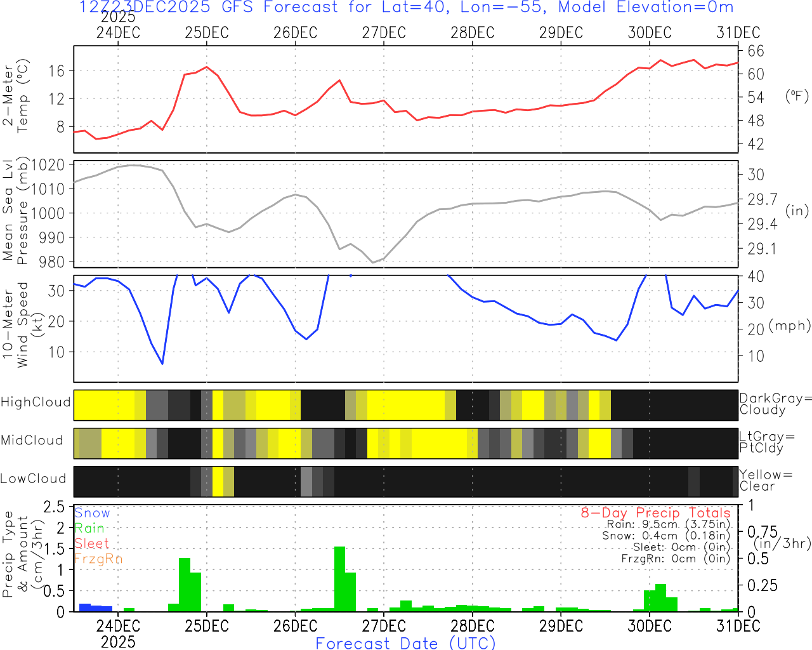812x650 pixels.
Task: Click the blue snow bars in precip chart
Action: [x=95, y=608]
